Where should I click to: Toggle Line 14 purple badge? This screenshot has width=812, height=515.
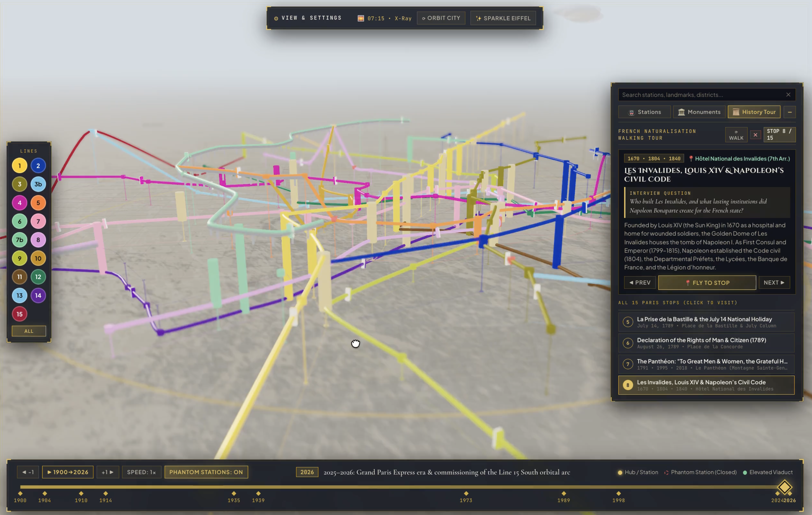pos(38,295)
